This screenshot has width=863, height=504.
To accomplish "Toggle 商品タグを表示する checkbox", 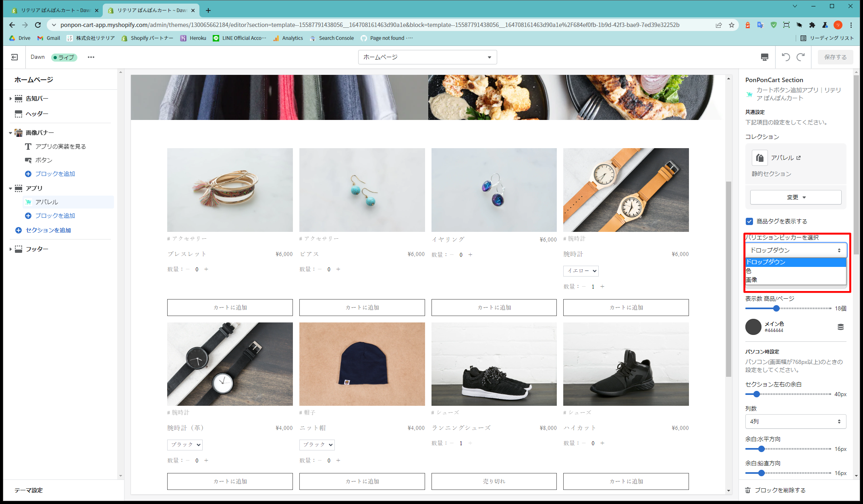I will [749, 221].
